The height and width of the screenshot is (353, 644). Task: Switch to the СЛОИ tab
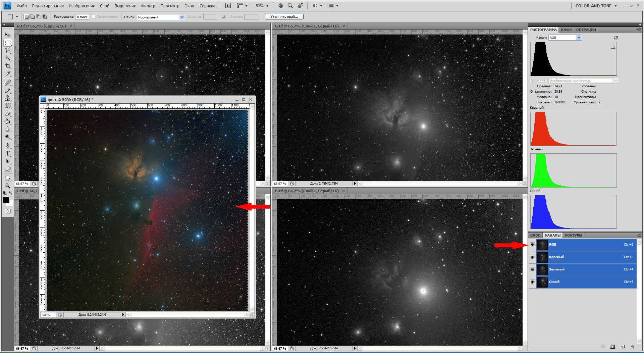click(x=535, y=235)
